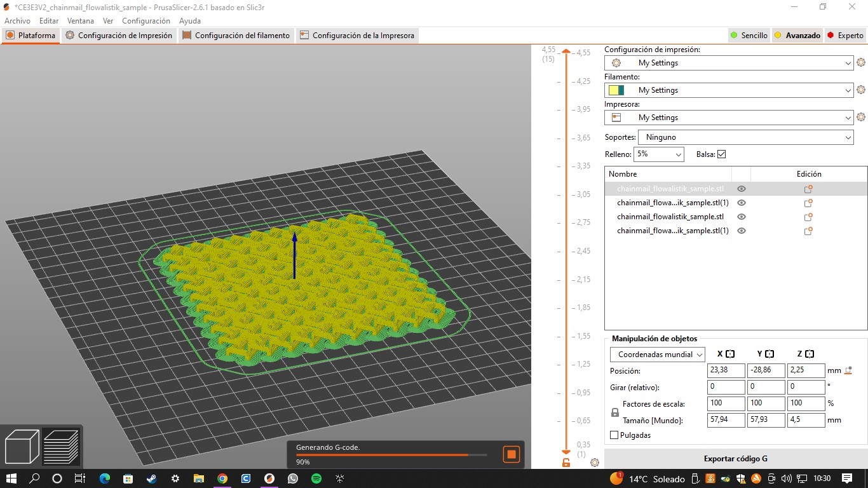The height and width of the screenshot is (488, 868).
Task: Switch to the 3D editor cube view
Action: (x=22, y=447)
